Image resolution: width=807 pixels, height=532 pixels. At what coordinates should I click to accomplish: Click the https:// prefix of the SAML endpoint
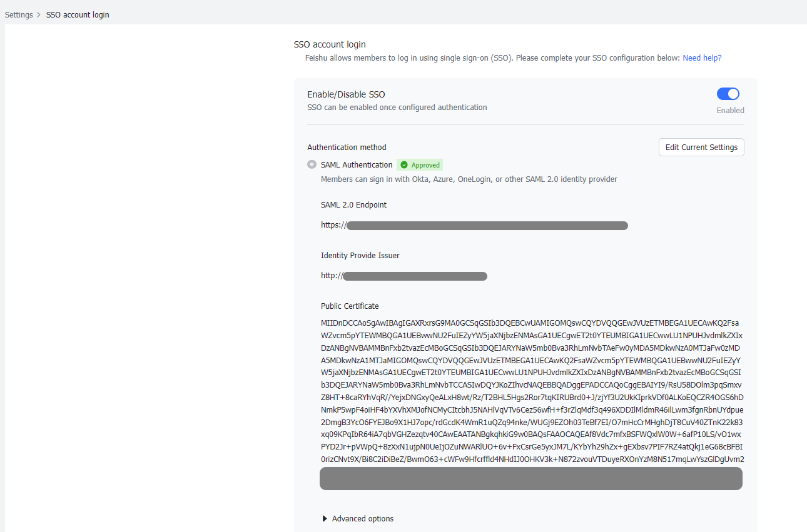click(333, 224)
